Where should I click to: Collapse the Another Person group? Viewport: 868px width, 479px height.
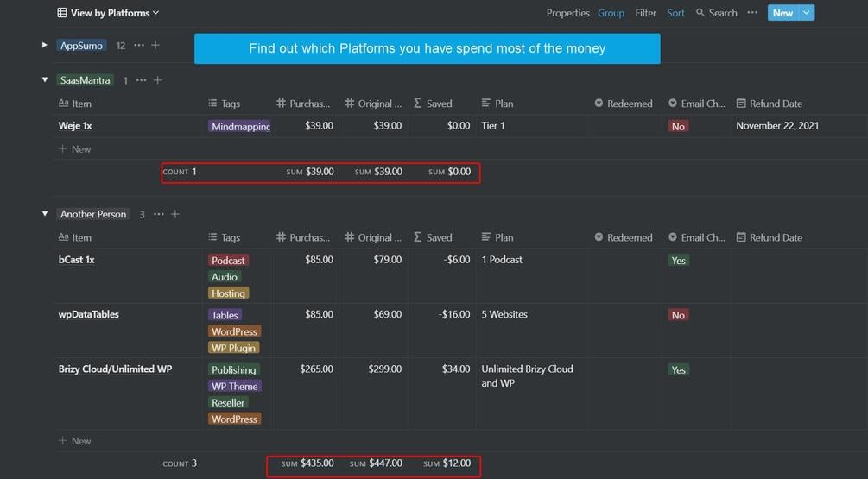point(45,214)
